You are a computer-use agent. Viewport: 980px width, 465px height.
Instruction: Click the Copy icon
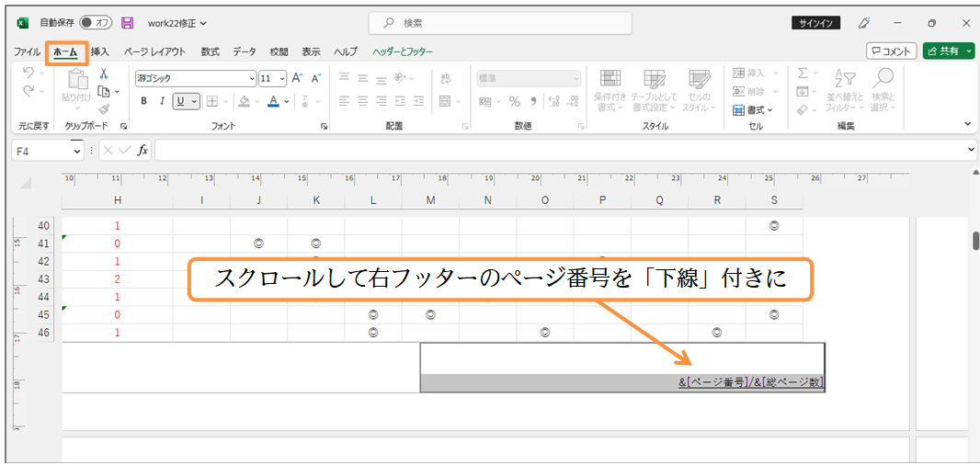pos(105,91)
